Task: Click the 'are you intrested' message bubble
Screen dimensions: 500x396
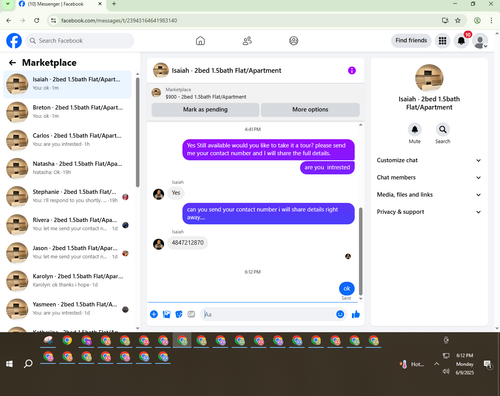Action: (327, 167)
